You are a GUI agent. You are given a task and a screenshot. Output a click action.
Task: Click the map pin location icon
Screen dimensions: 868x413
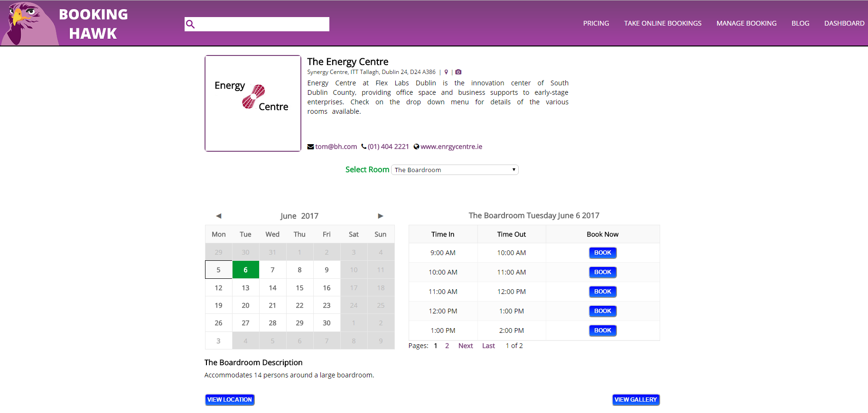pos(446,72)
